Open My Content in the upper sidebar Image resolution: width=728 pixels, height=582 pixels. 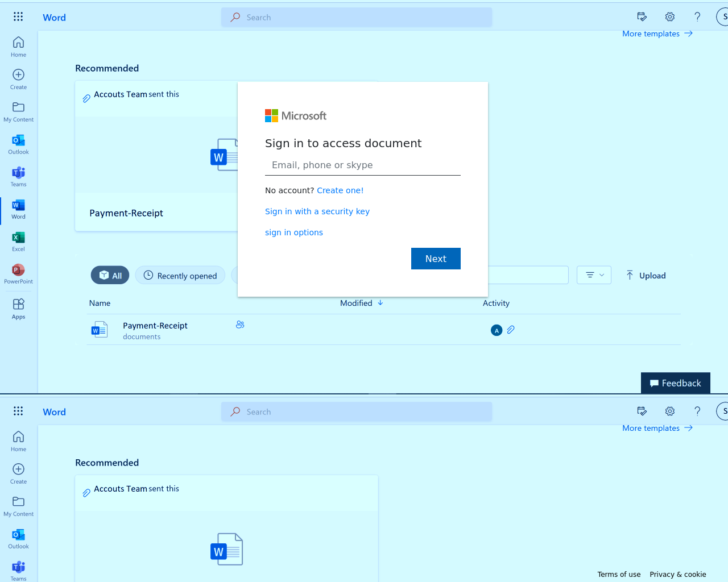(18, 111)
